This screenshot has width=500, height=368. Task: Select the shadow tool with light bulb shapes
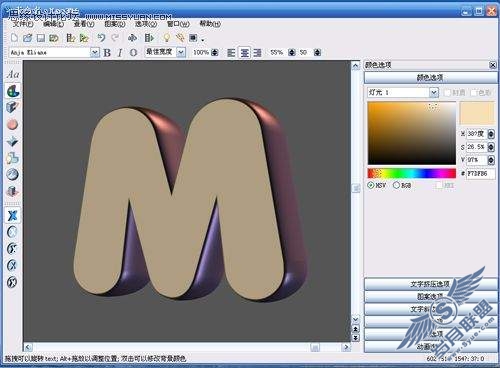click(12, 158)
